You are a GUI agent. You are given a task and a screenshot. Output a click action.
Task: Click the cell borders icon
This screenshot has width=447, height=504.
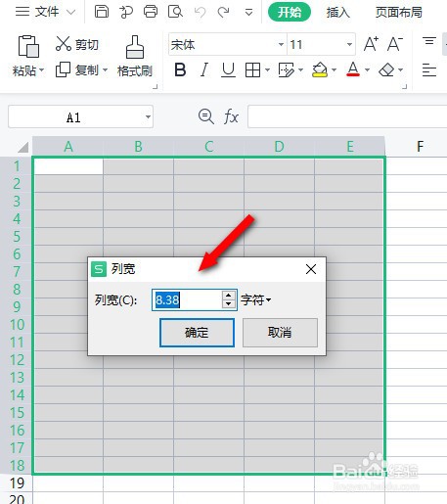[x=252, y=69]
